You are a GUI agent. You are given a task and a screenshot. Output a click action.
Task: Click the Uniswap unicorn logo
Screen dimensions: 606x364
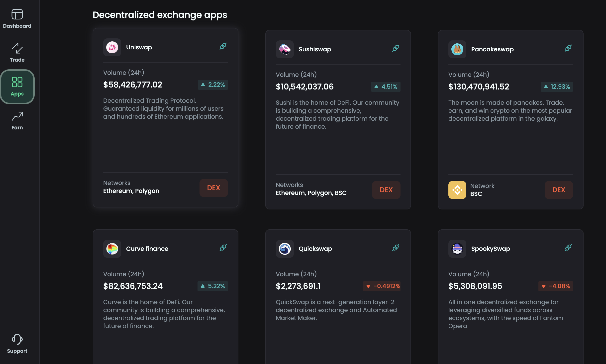coord(112,47)
